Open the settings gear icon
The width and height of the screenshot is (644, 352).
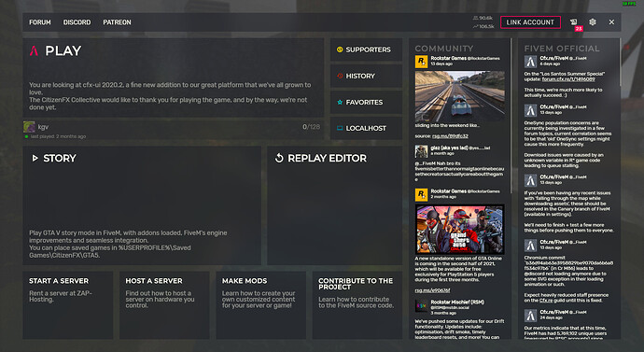coord(593,22)
